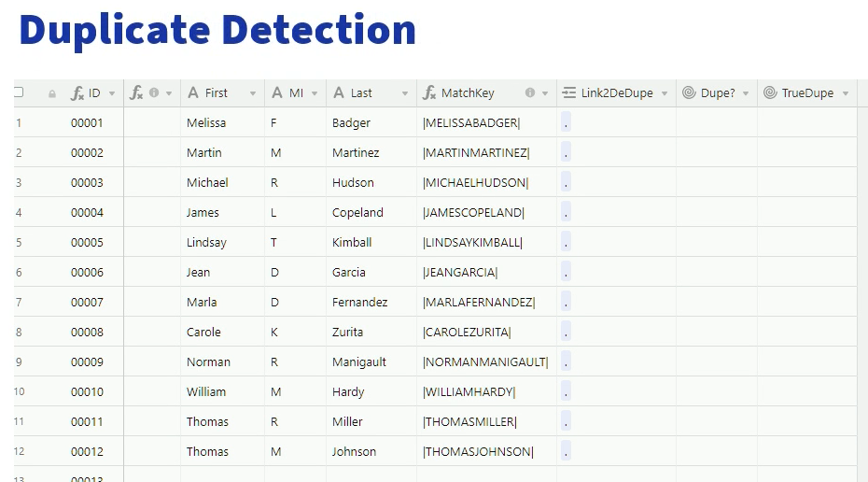Select the |THOMASJOHNSON| MatchKey cell
The height and width of the screenshot is (482, 868).
486,451
